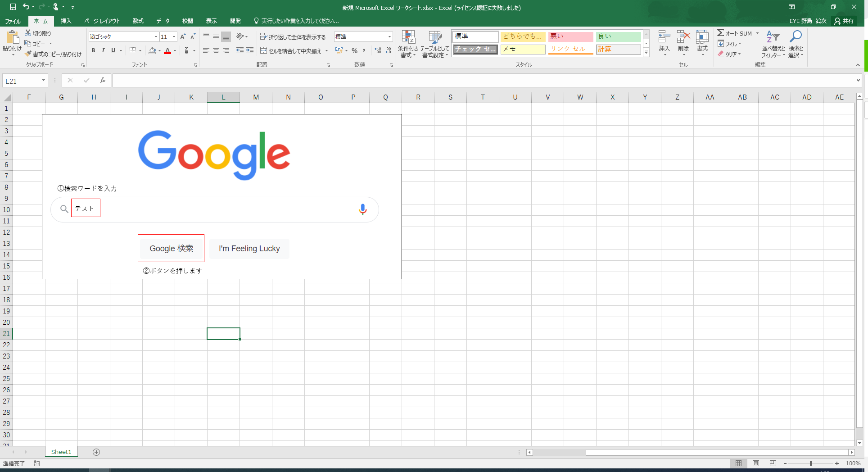This screenshot has height=472, width=868.
Task: Toggle bold formatting
Action: coord(93,50)
